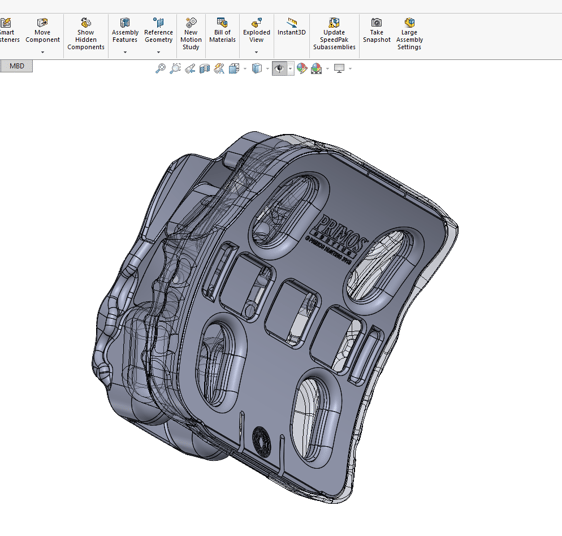This screenshot has height=536, width=562.
Task: Switch to the MBD tab
Action: pos(16,66)
